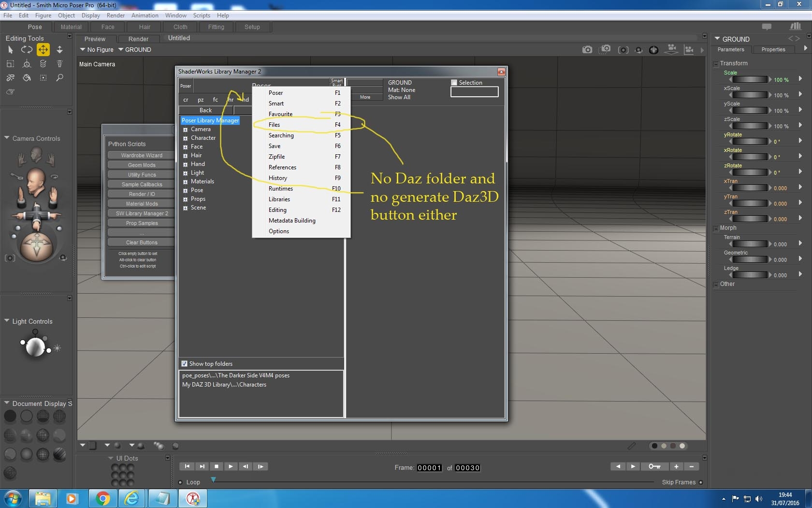
Task: Use the trackball in Camera Controls
Action: point(37,247)
